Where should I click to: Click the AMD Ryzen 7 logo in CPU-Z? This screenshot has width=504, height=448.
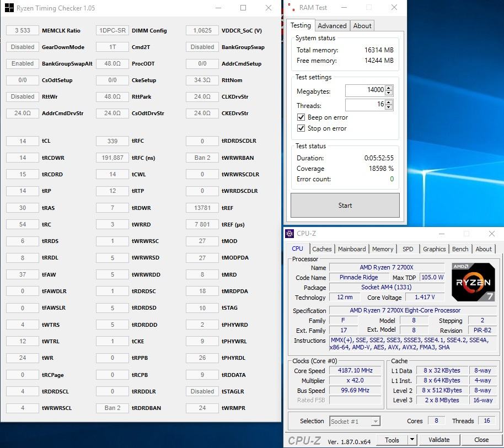[x=473, y=282]
